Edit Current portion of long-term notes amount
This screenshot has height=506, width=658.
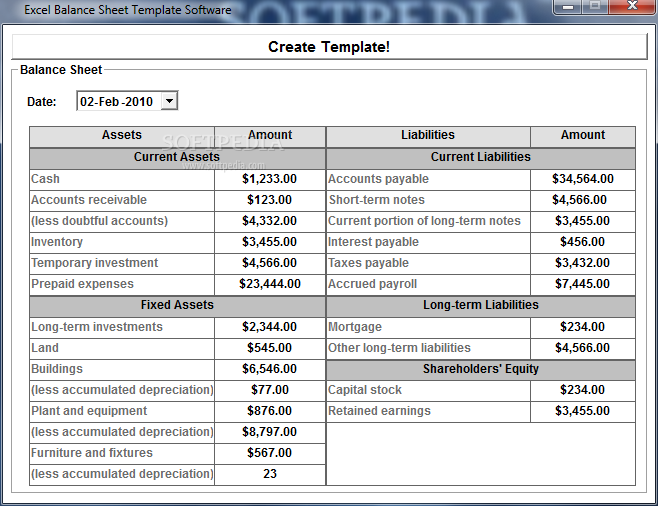[583, 221]
